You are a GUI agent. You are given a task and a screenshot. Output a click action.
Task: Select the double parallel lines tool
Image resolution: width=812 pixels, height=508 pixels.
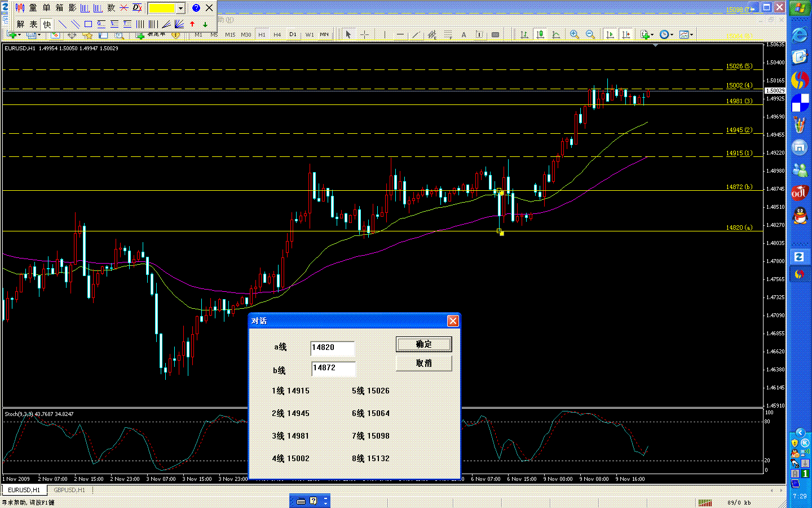76,24
